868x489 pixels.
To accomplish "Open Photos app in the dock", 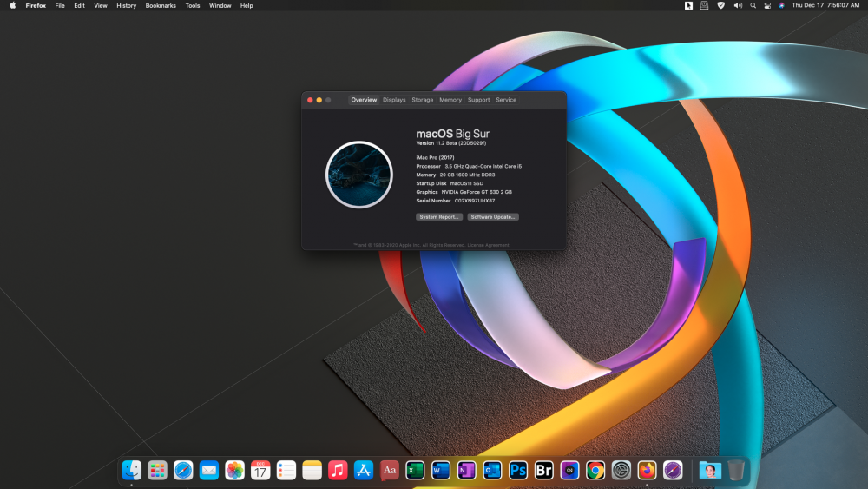I will point(234,470).
